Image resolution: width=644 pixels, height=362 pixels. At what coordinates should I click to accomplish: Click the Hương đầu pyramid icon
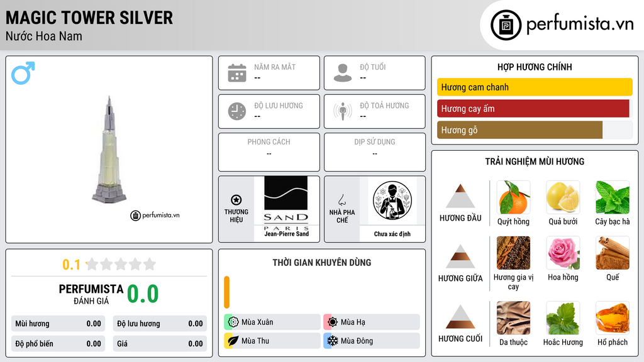(460, 196)
